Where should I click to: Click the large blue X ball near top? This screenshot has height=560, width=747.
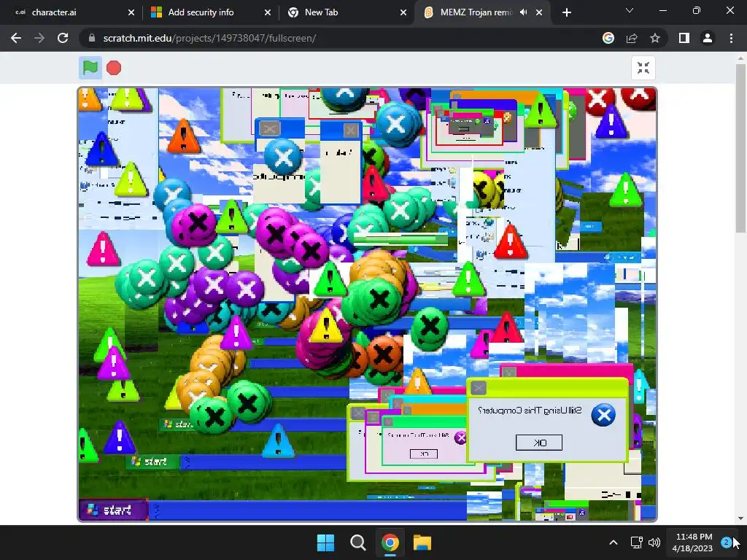click(395, 124)
